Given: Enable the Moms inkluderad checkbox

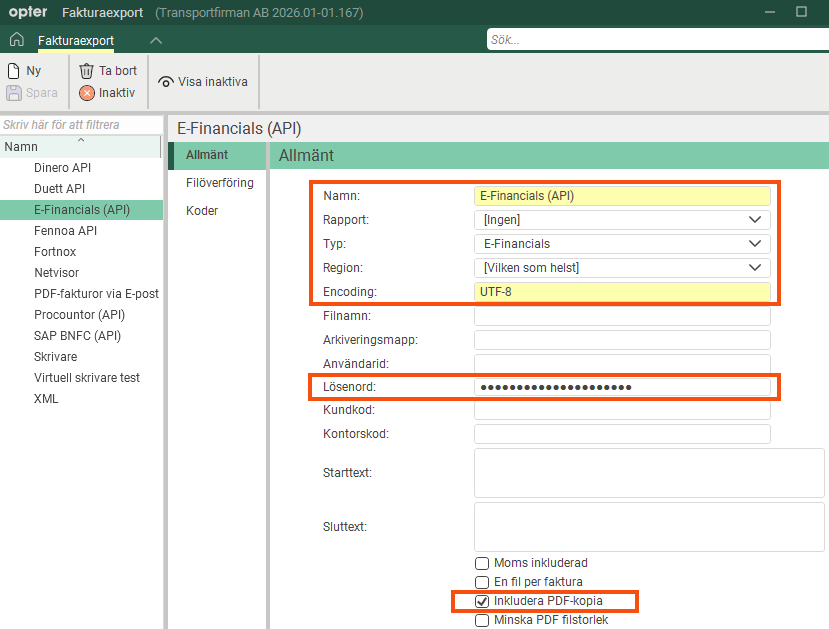Looking at the screenshot, I should (x=482, y=563).
